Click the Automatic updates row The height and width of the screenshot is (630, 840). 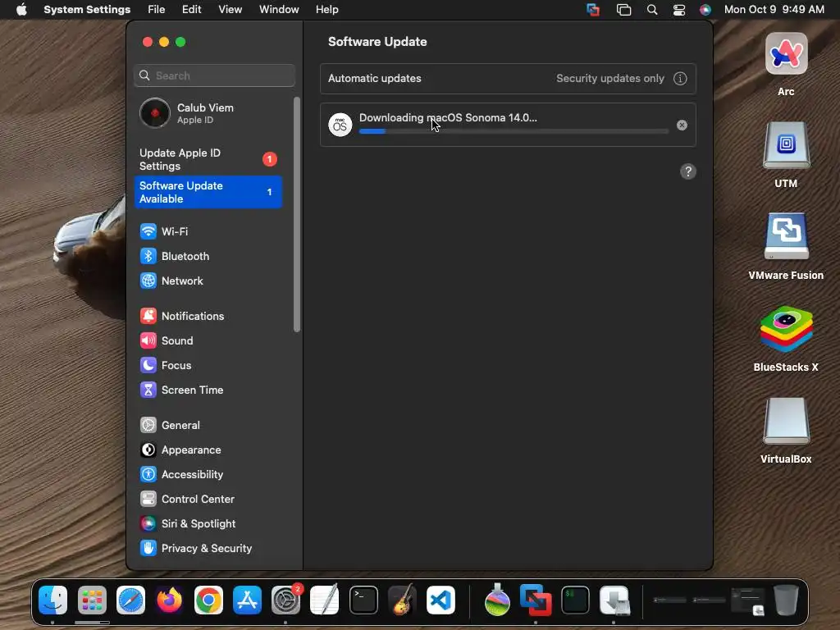[x=508, y=79]
